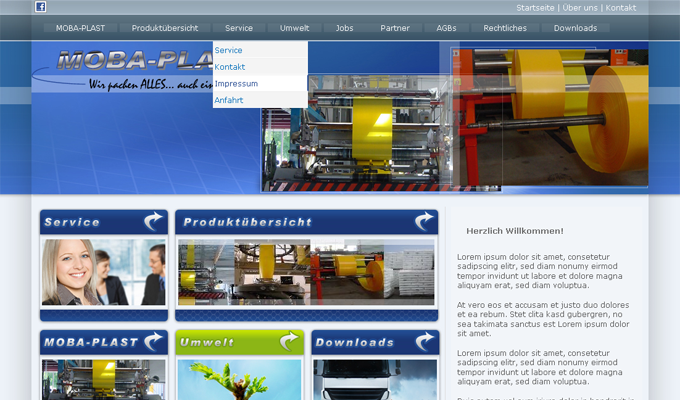Click the Produktübersicht card heading
The height and width of the screenshot is (400, 680).
pos(247,222)
